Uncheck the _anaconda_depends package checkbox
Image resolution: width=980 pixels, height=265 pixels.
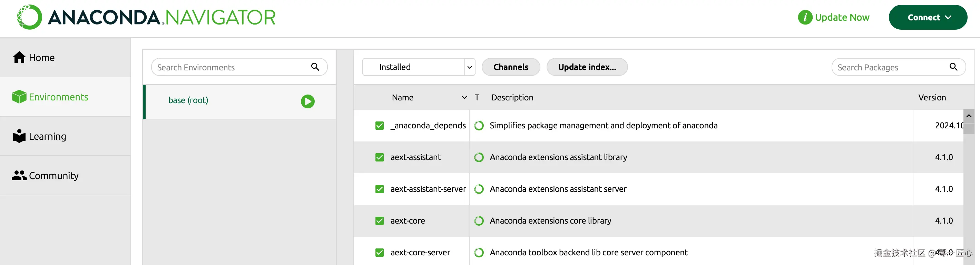[379, 126]
